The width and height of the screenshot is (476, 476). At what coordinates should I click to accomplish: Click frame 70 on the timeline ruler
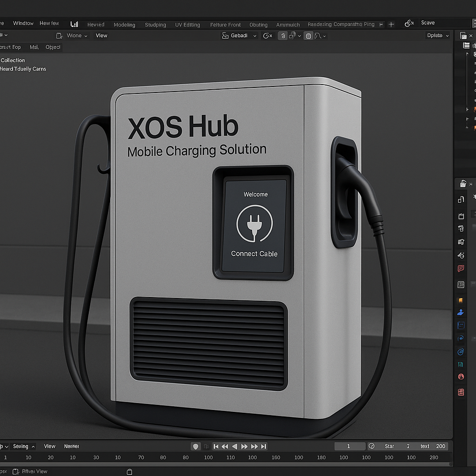(141, 457)
